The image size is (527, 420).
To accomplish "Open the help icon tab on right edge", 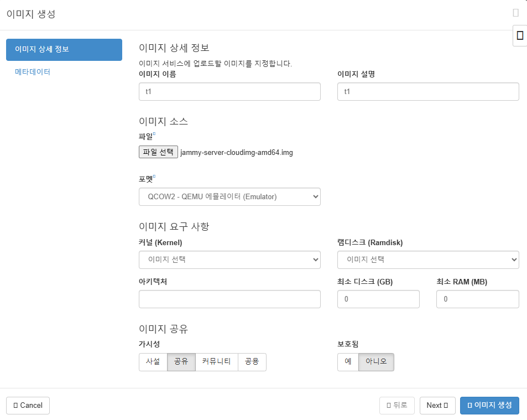I will (x=520, y=35).
